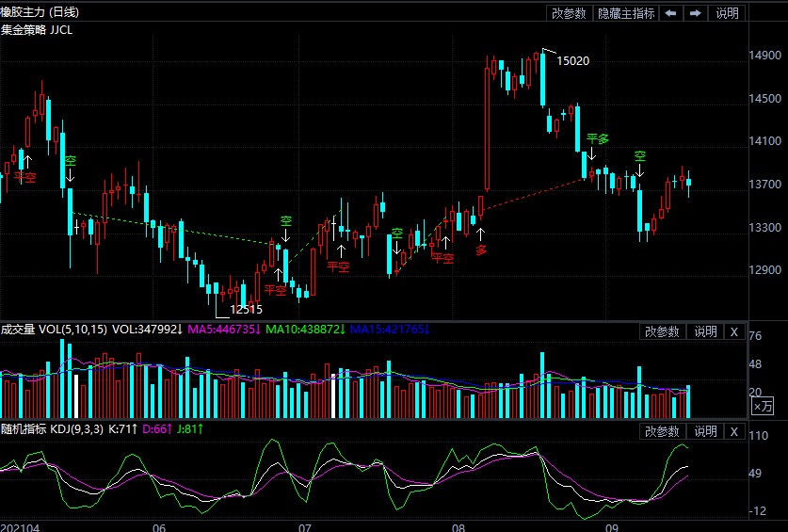Click the right arrow navigation button
The image size is (788, 532).
695,13
